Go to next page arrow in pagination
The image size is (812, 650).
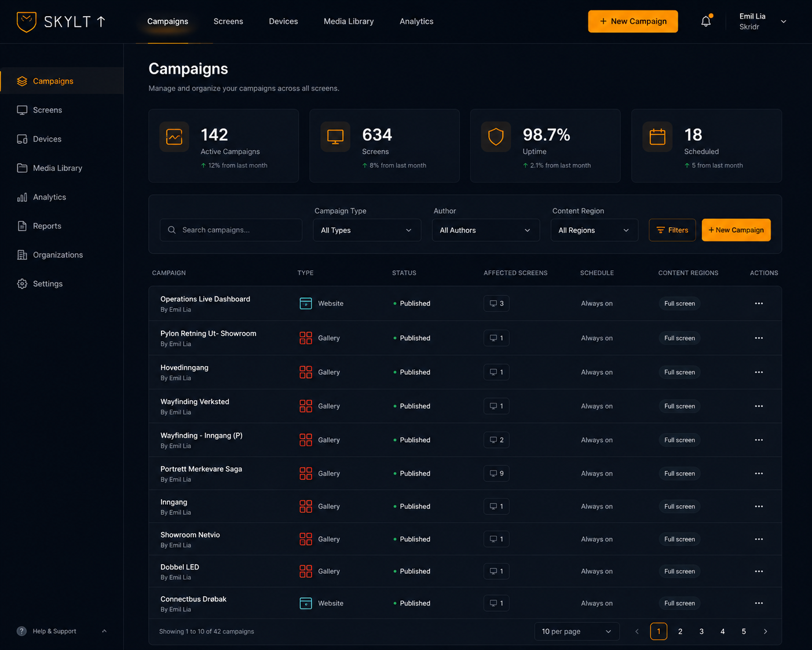pyautogui.click(x=765, y=631)
